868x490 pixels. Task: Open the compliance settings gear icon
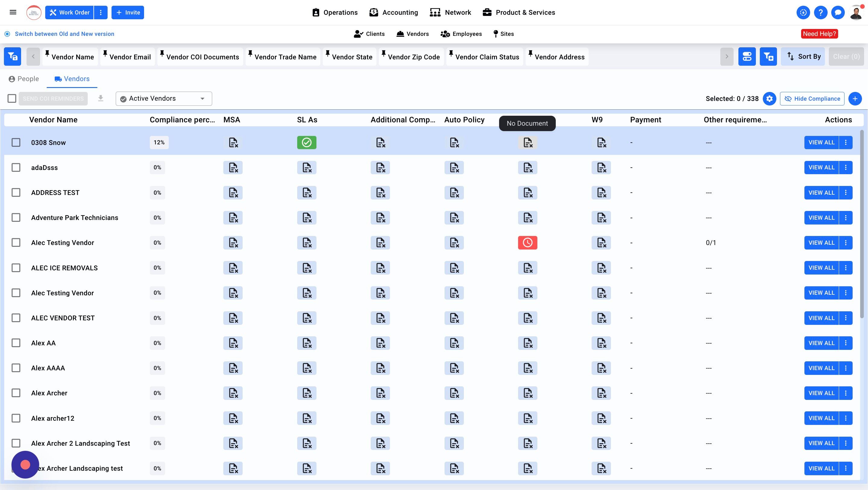769,99
